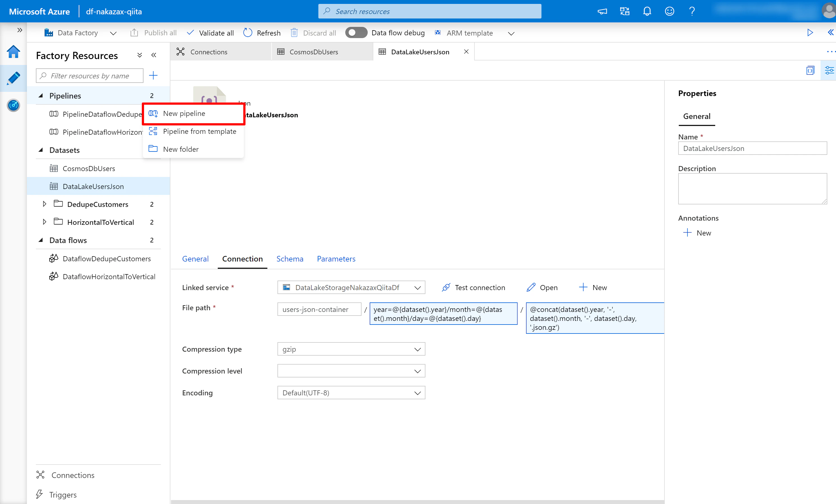Focus the Filter resources by name field

[90, 76]
